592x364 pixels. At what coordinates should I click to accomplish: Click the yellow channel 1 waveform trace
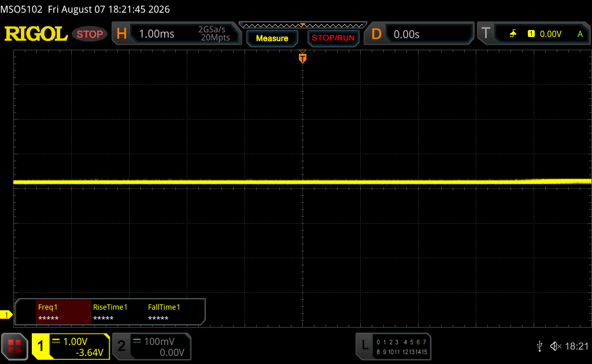click(302, 182)
